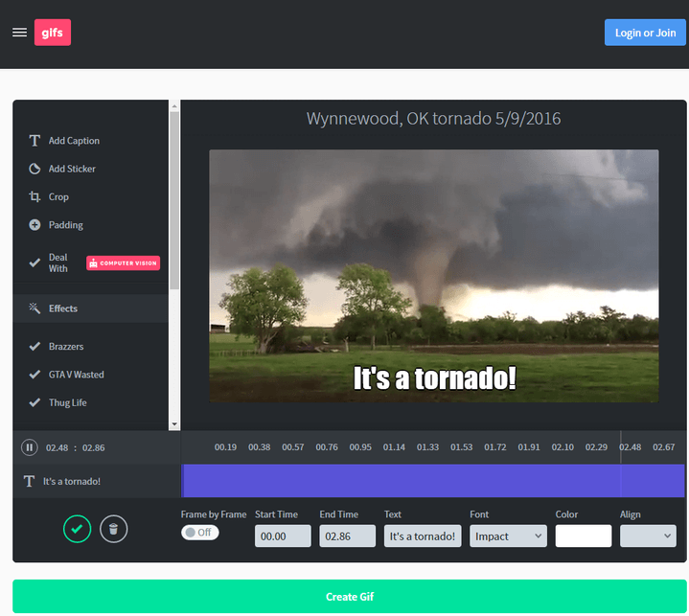Image resolution: width=689 pixels, height=616 pixels.
Task: Toggle the Frame by Frame switch
Action: 200,533
